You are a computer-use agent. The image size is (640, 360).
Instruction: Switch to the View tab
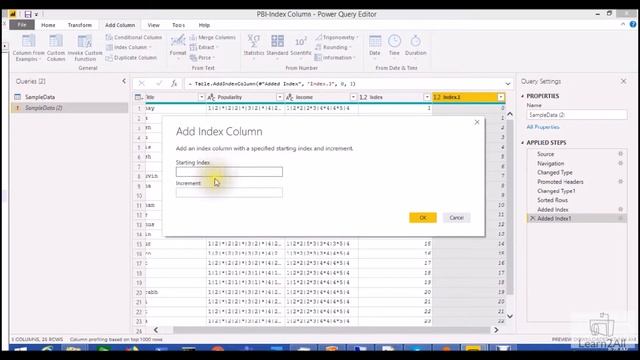[x=153, y=25]
